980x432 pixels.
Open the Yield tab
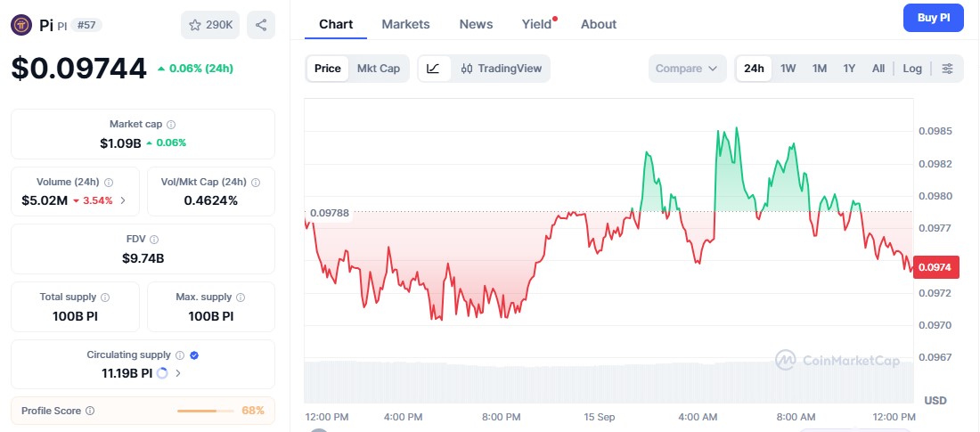tap(537, 24)
